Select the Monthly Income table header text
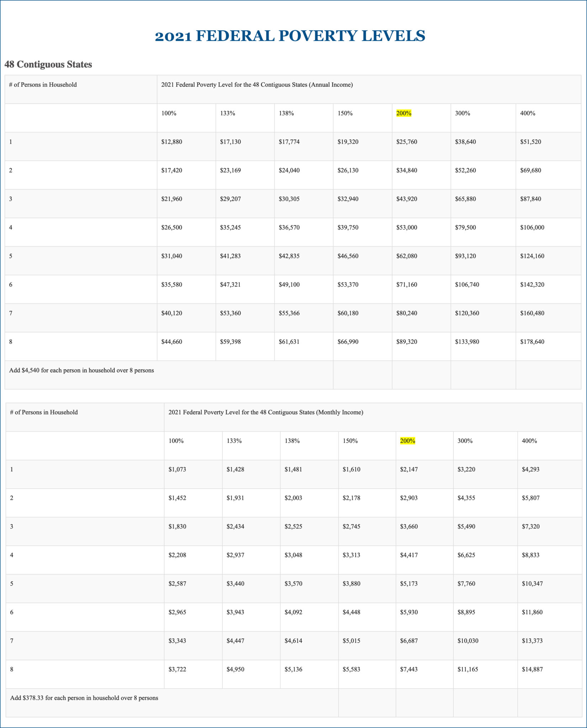Image resolution: width=587 pixels, height=728 pixels. click(x=266, y=412)
